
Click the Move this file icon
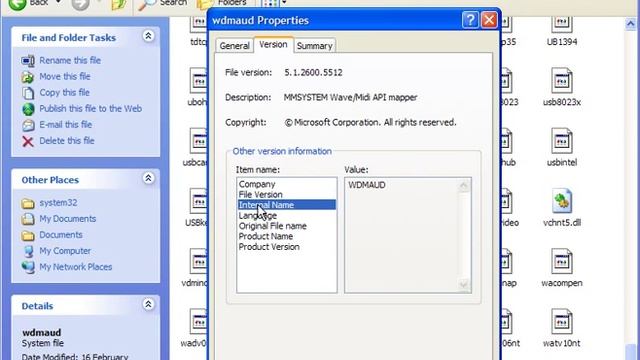[28, 77]
